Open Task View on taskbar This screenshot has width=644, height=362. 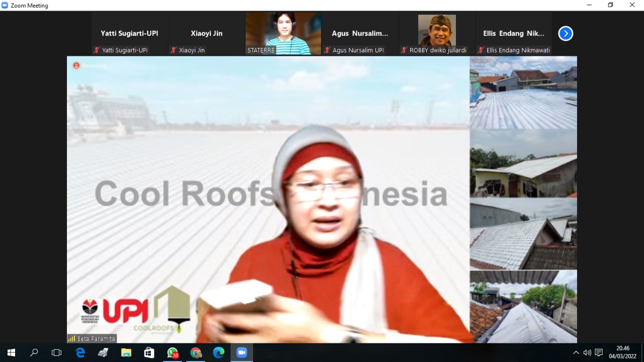(56, 352)
